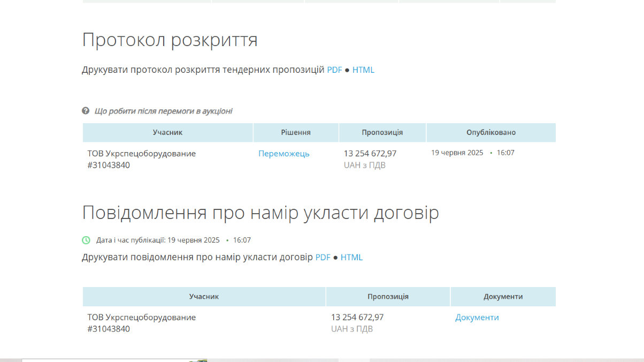
Task: Select 'Учасник' header in intent notice table
Action: coord(204,296)
